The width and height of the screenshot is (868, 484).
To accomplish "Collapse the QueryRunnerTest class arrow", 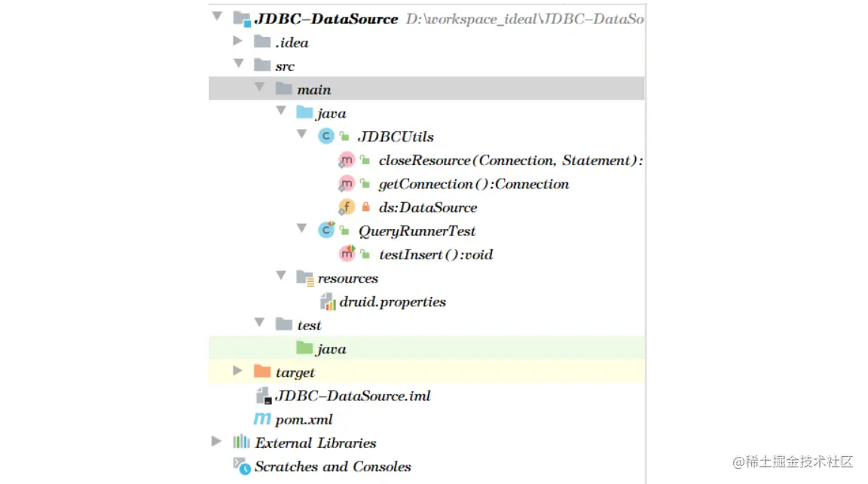I will click(x=301, y=228).
